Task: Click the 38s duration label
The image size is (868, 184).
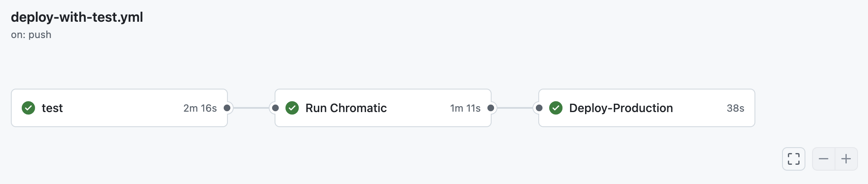Action: [735, 108]
